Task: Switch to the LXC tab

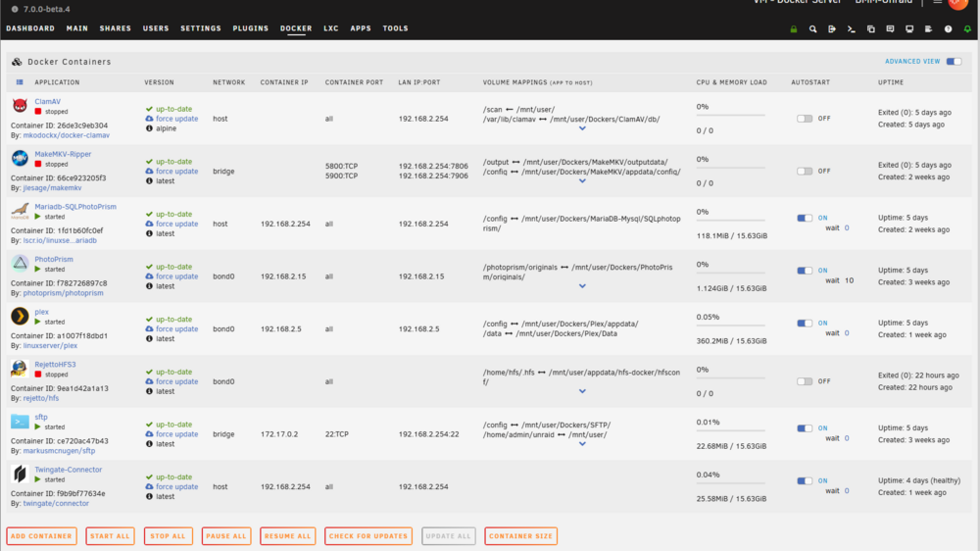Action: coord(331,28)
